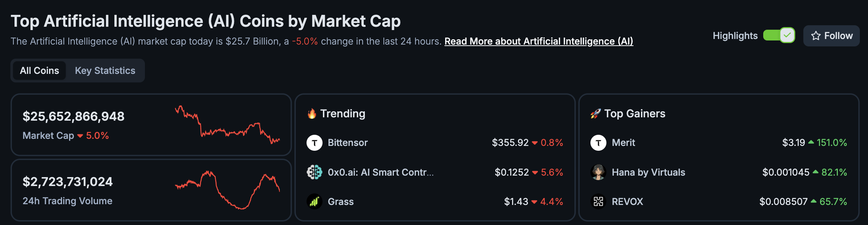Open the REVOX coin name
The image size is (868, 225).
pyautogui.click(x=627, y=202)
